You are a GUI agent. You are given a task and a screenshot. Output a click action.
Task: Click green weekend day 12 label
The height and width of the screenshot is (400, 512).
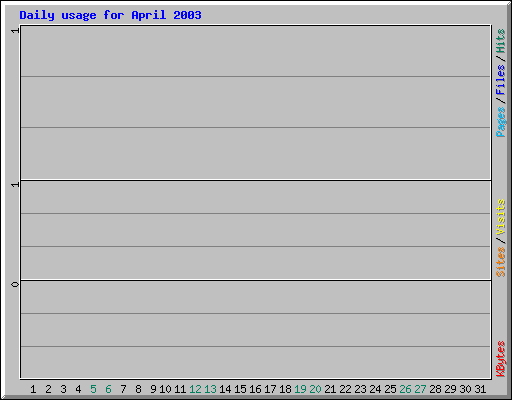[x=195, y=389]
